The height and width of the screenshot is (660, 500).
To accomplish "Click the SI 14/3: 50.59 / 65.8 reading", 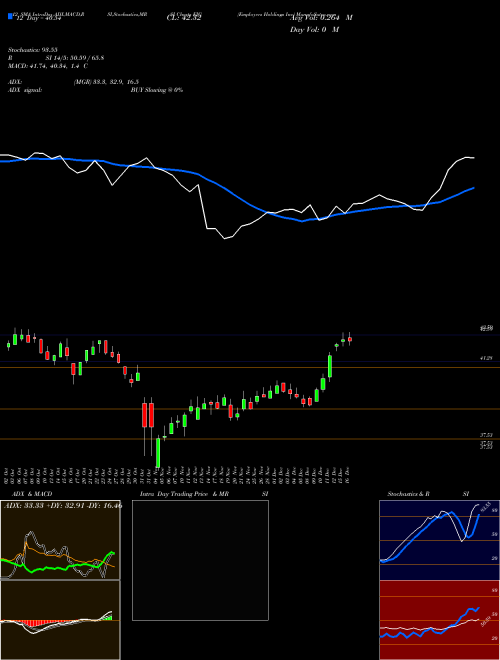I will tap(75, 58).
